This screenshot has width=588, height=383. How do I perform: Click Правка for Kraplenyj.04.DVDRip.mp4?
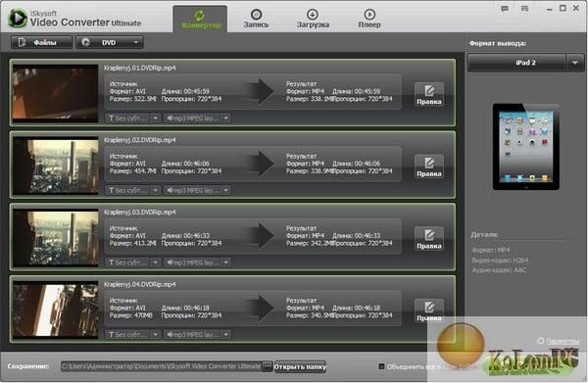(x=429, y=311)
